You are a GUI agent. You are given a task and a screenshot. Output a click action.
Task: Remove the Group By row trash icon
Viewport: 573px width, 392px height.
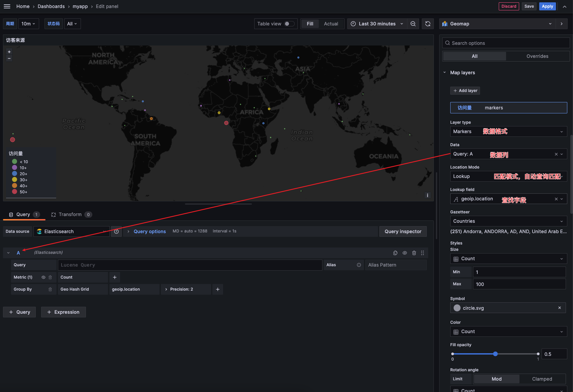tap(50, 289)
